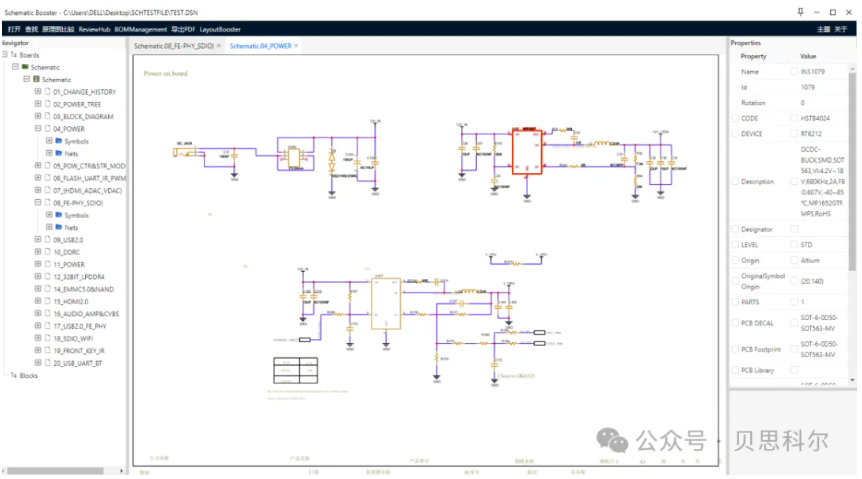Tick the checkbox left of PARTS property
Image resolution: width=862 pixels, height=479 pixels.
[x=735, y=301]
